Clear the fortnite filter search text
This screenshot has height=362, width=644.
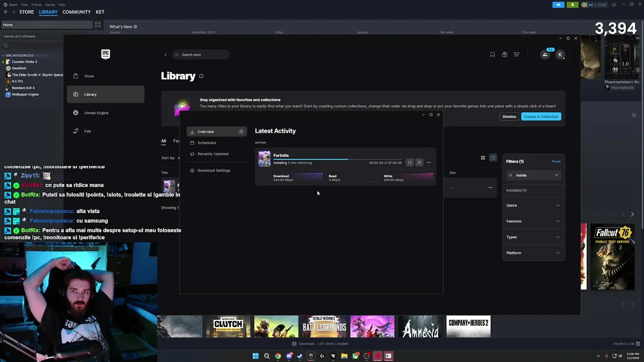556,175
